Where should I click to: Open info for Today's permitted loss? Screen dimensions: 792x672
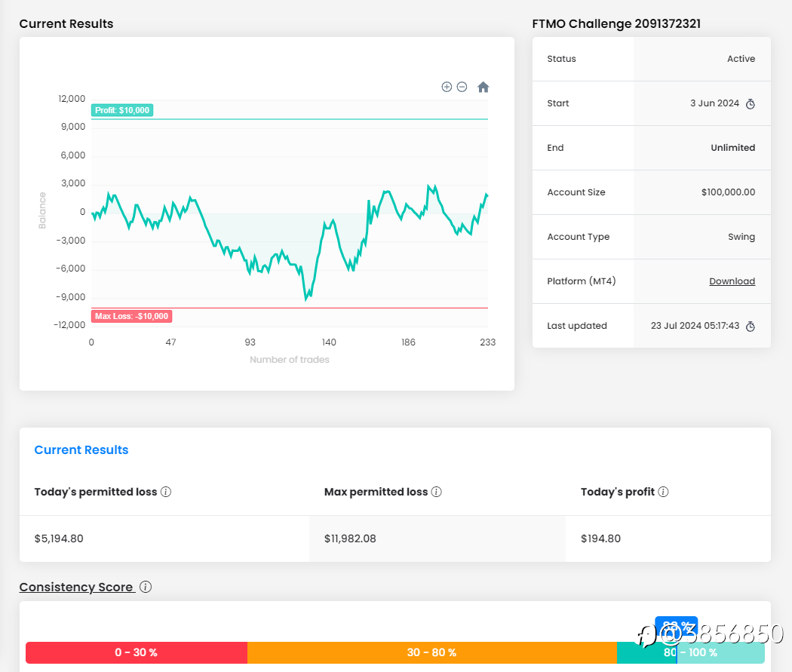(166, 492)
